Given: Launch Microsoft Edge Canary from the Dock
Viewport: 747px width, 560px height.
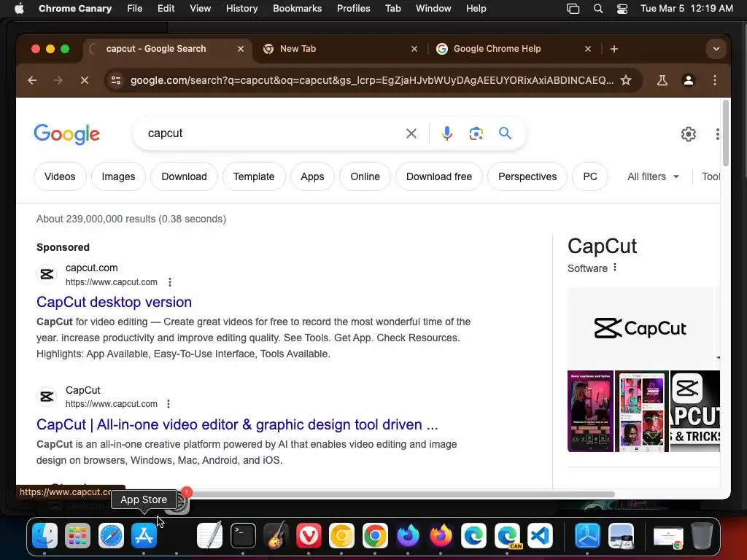Looking at the screenshot, I should click(x=507, y=535).
